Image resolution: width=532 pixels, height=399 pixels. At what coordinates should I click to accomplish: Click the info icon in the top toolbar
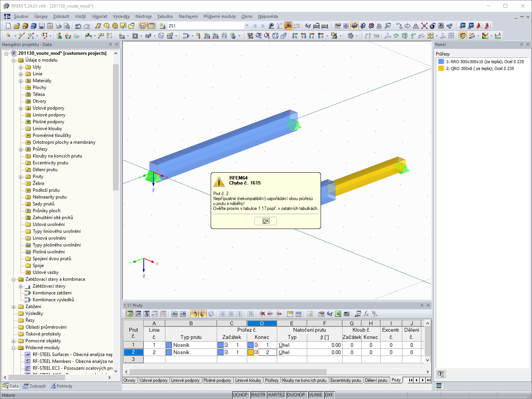[433, 26]
